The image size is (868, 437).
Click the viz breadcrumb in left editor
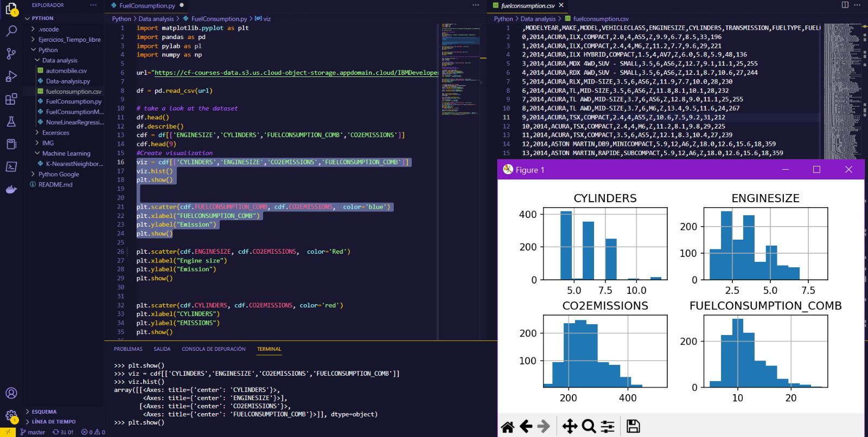(x=266, y=18)
